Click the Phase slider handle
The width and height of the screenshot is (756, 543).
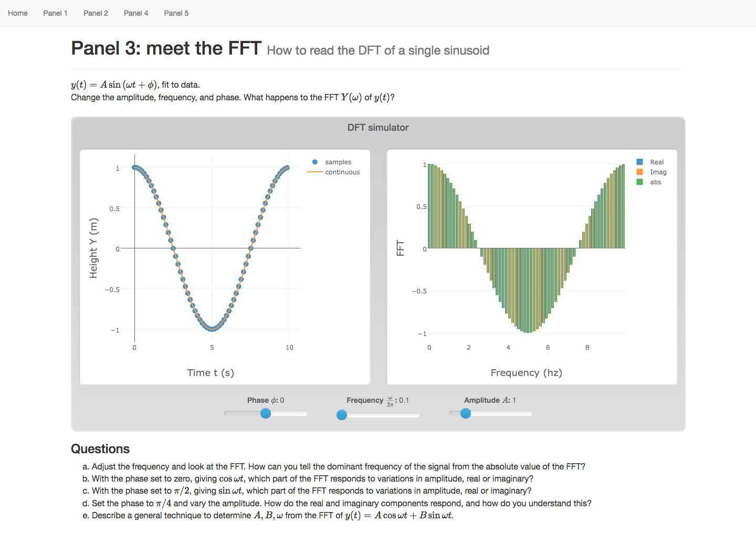[266, 413]
